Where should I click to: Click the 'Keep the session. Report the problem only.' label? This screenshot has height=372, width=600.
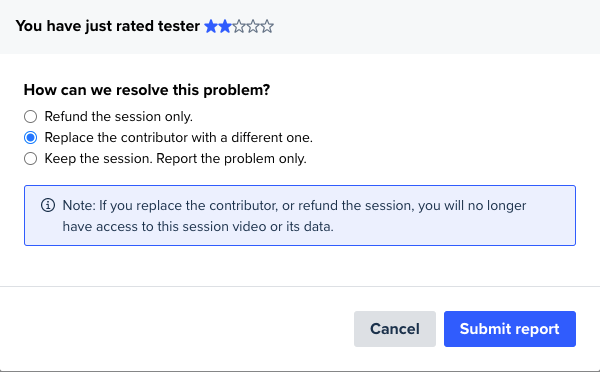[x=176, y=158]
